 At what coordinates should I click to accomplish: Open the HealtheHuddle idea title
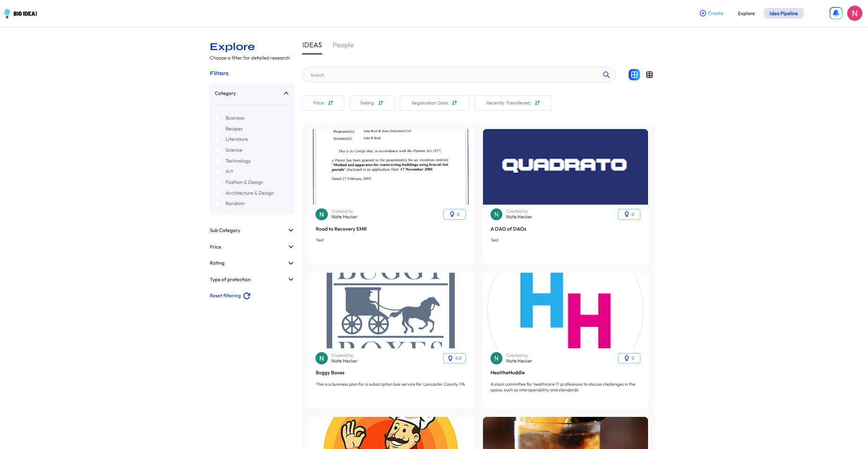tap(507, 373)
